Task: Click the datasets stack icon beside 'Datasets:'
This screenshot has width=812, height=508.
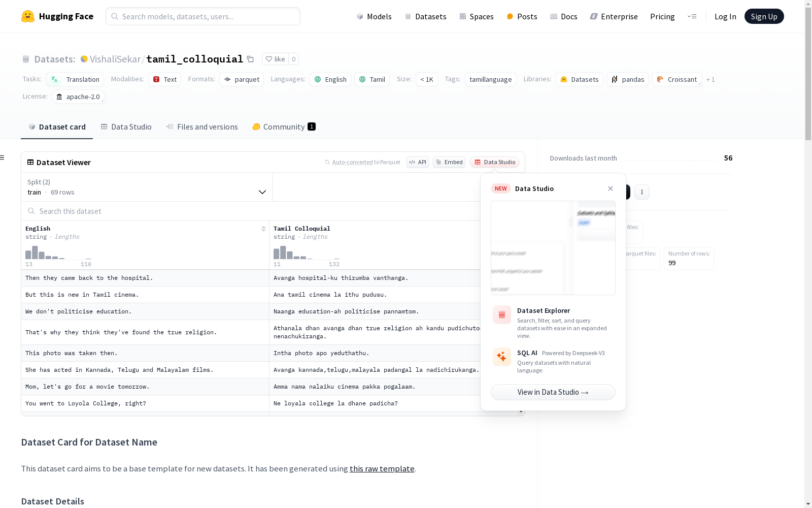Action: [26, 59]
